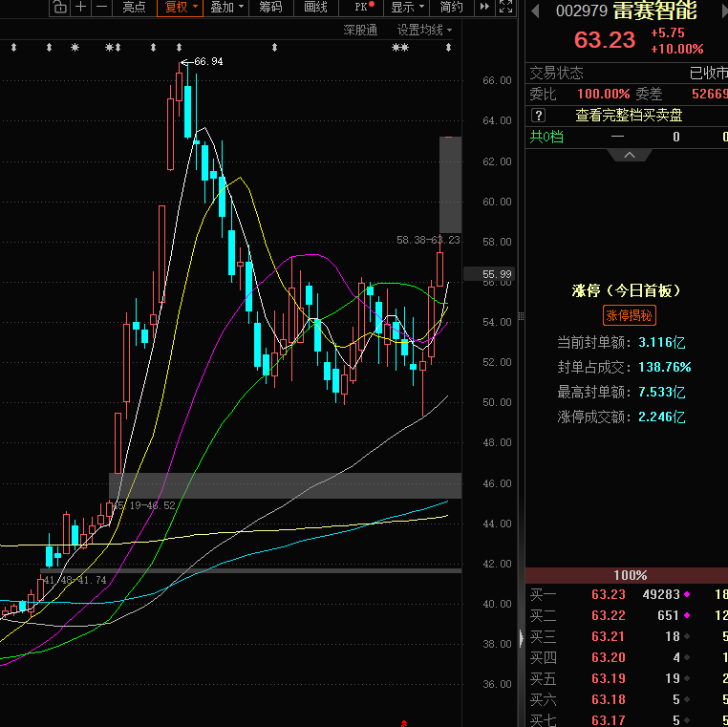Image resolution: width=728 pixels, height=727 pixels.
Task: Click the 58.38-63.23 gap label
Action: pyautogui.click(x=428, y=240)
